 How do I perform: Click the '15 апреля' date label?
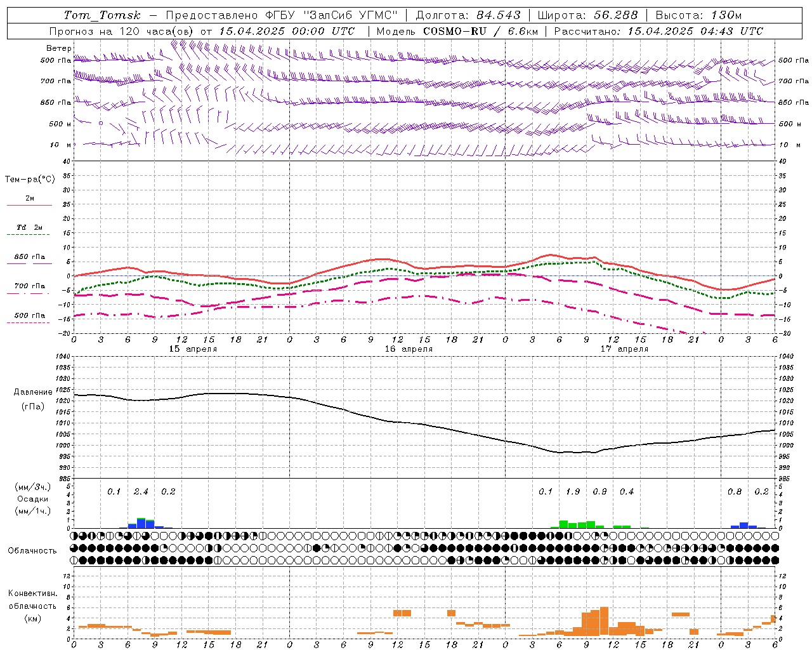193,349
